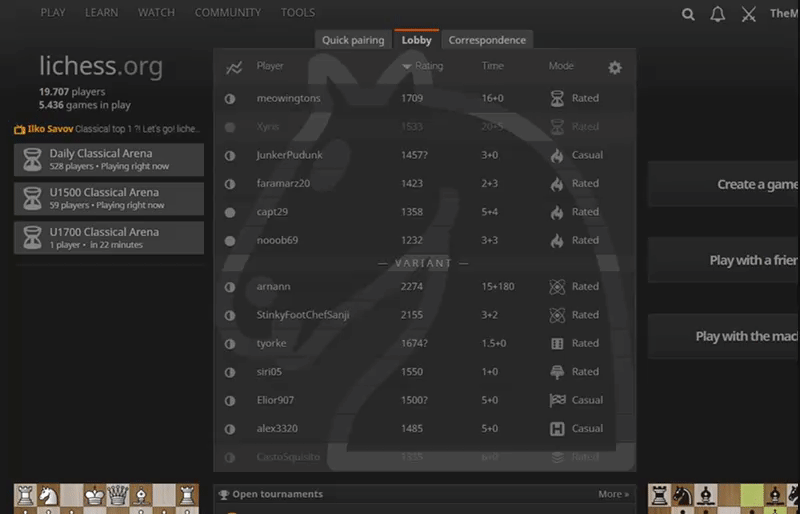Sort lobby by Time column header
This screenshot has height=514, width=800.
tap(492, 66)
